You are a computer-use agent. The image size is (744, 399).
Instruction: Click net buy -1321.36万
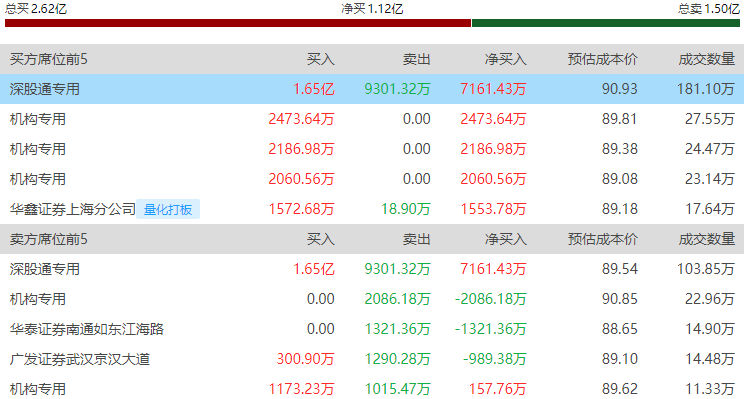[491, 329]
